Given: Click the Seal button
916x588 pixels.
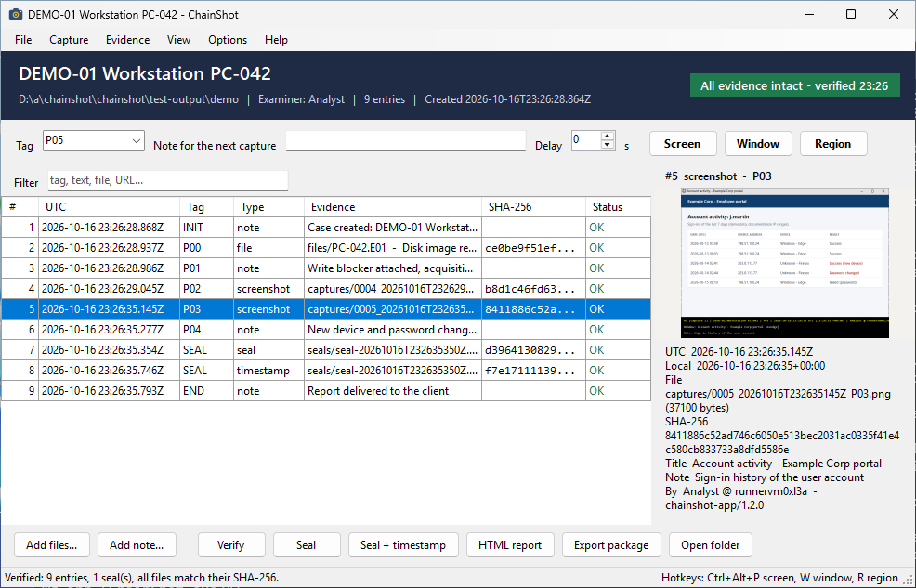Looking at the screenshot, I should click(x=307, y=544).
